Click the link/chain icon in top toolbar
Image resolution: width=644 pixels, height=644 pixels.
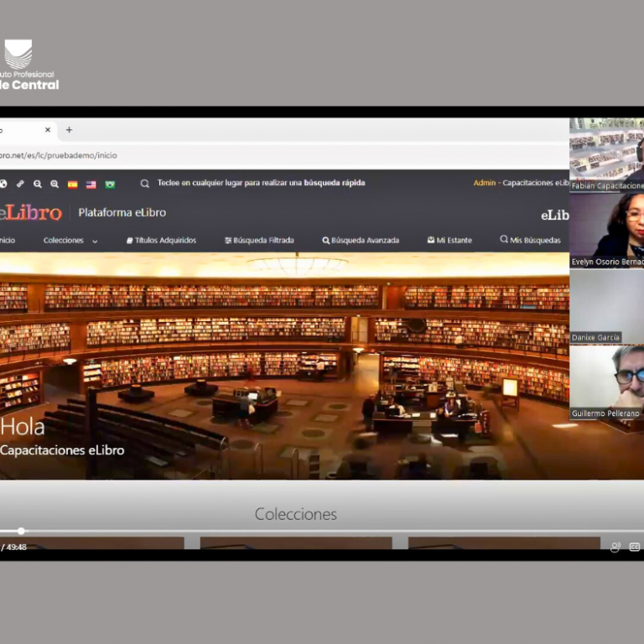(20, 184)
